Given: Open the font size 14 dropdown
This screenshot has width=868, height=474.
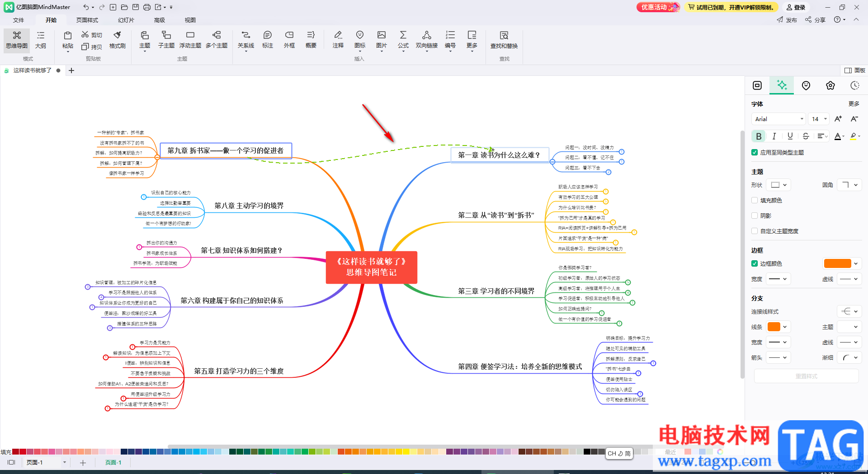Looking at the screenshot, I should pyautogui.click(x=819, y=119).
